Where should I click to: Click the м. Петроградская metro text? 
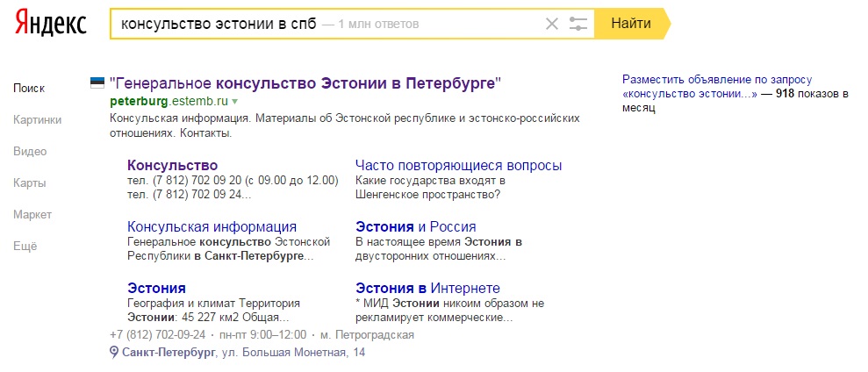[x=367, y=335]
